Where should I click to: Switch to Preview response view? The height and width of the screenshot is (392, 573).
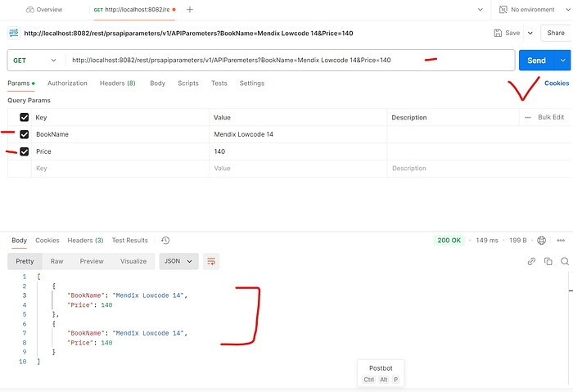[92, 261]
